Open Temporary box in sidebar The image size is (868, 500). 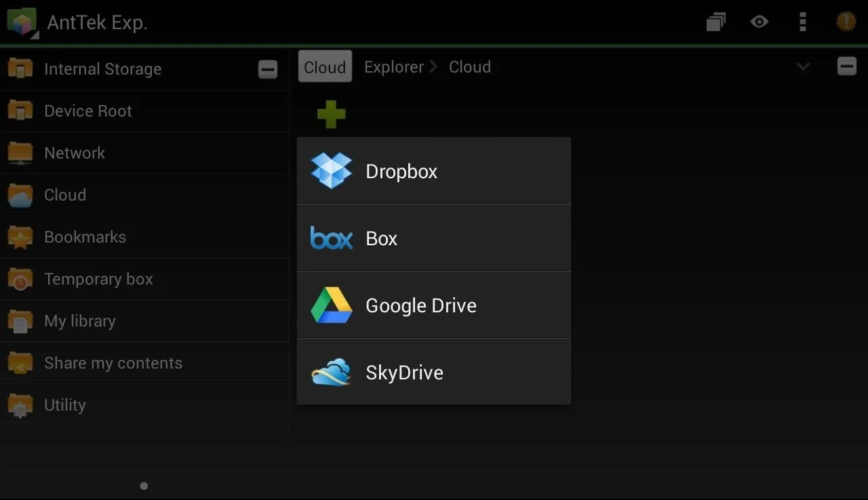coord(144,279)
